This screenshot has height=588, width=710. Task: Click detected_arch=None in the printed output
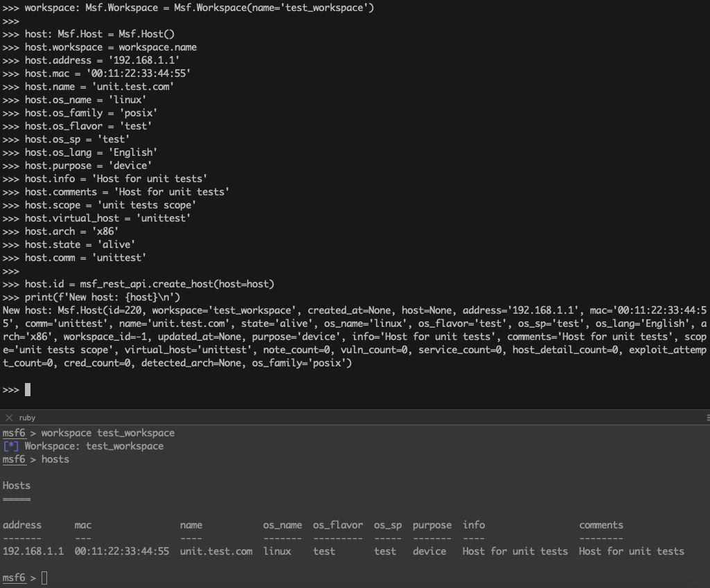click(191, 363)
